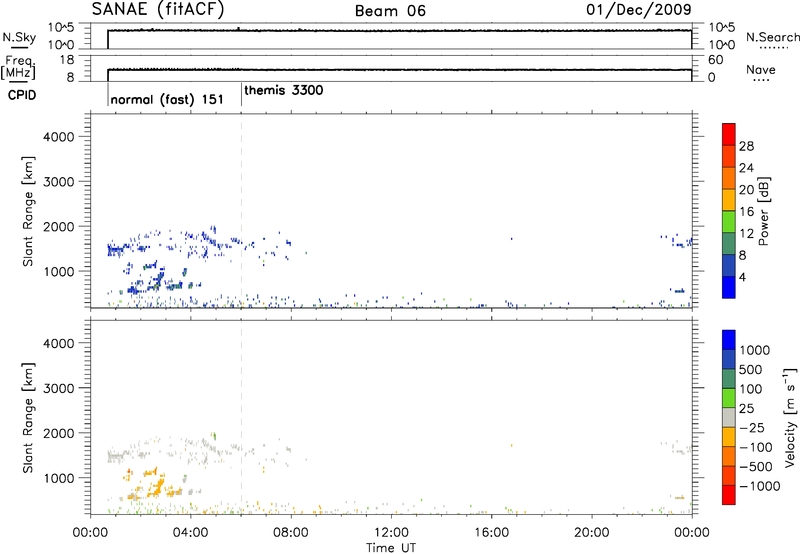Click the SANAE (fitACF) title text
The width and height of the screenshot is (800, 554).
[158, 10]
